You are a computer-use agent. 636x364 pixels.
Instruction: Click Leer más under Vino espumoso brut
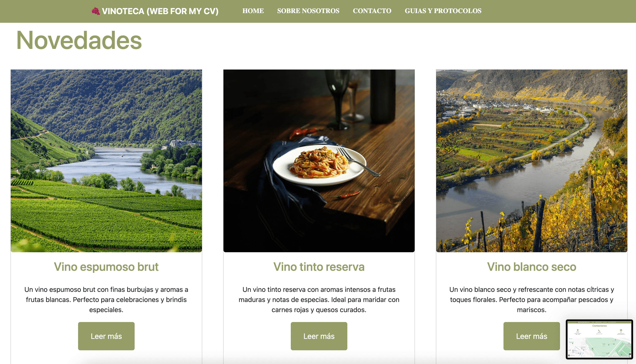click(x=106, y=336)
